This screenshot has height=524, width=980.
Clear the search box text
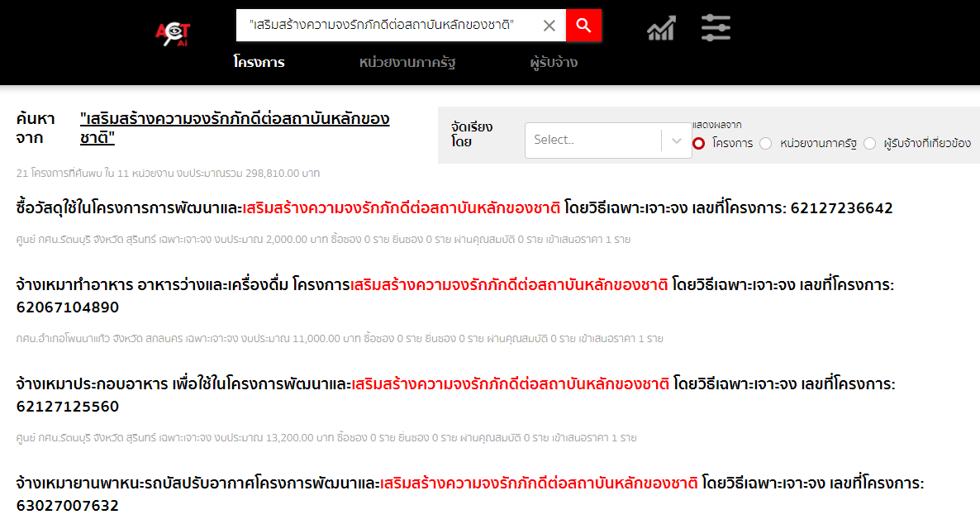(x=549, y=26)
